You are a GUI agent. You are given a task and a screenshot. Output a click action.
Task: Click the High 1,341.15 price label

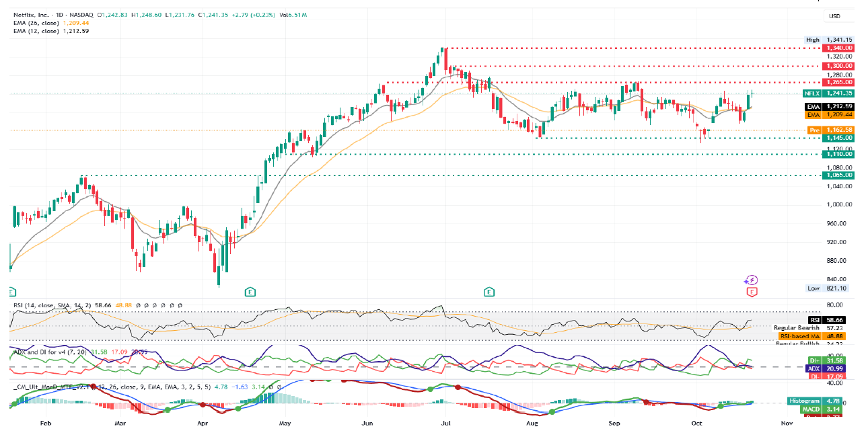point(829,40)
